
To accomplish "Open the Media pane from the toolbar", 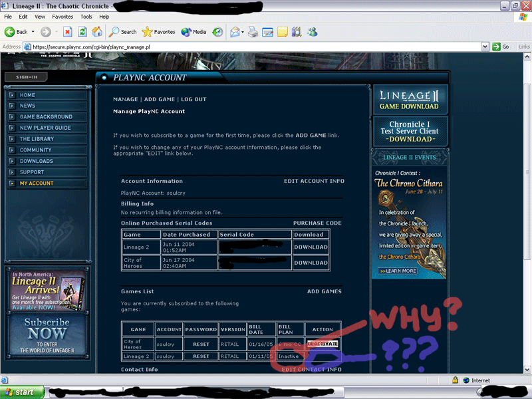I will (194, 32).
